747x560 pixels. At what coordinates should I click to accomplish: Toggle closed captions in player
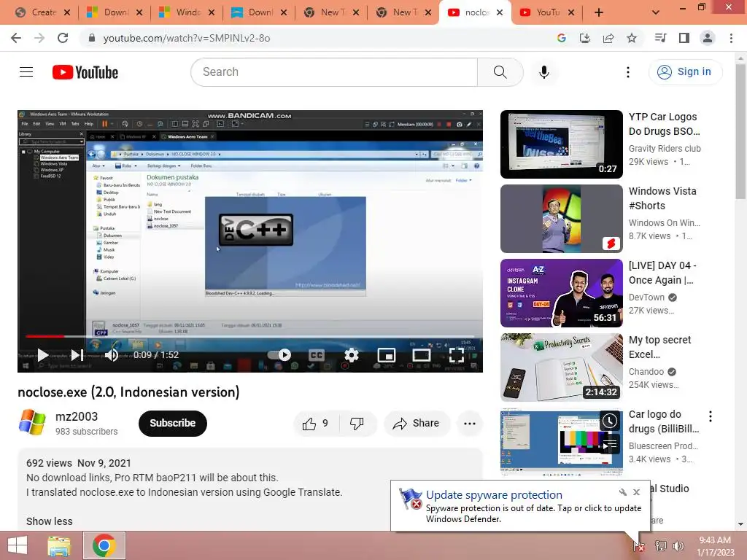317,355
